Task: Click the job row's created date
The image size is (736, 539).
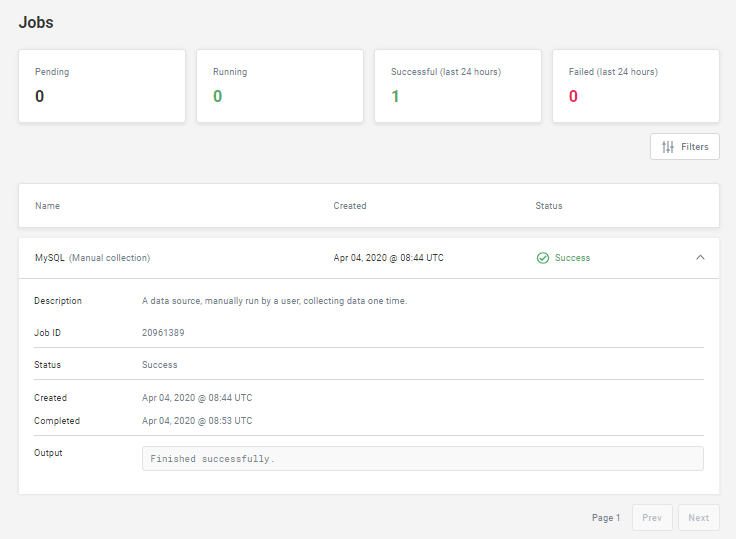Action: [388, 258]
